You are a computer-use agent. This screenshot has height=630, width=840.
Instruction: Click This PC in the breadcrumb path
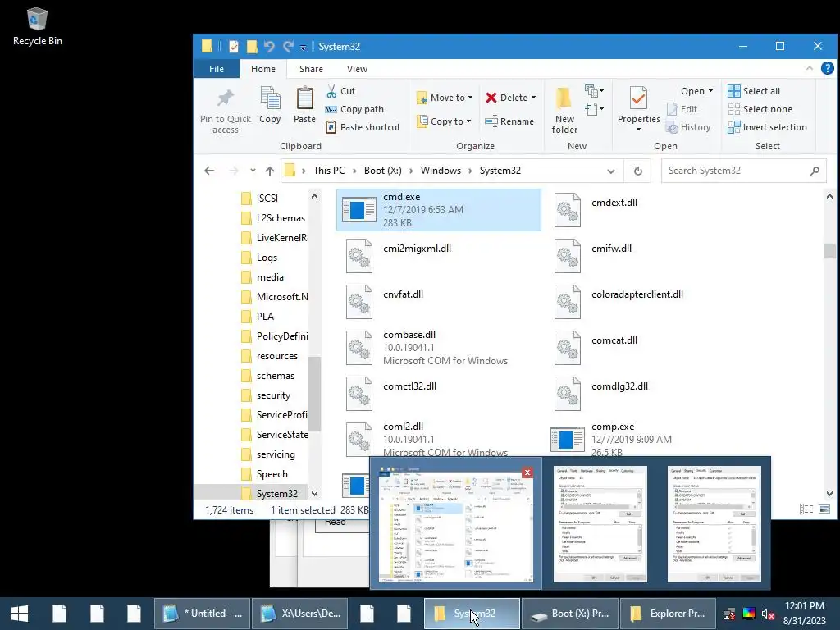pos(329,171)
